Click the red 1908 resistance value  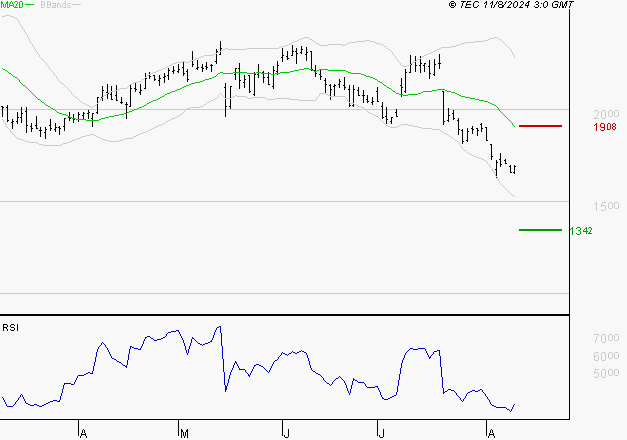click(x=605, y=127)
